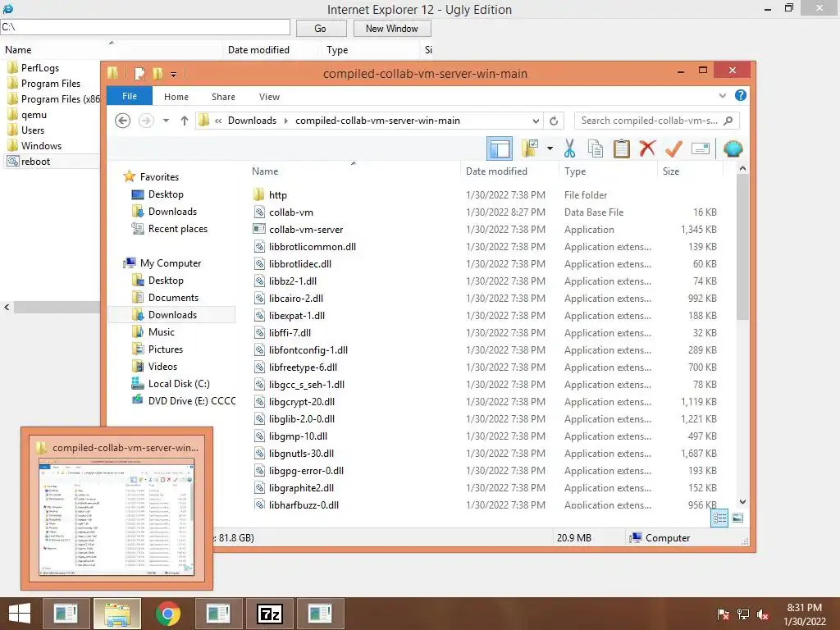The image size is (840, 630).
Task: Select qemu folder in Internet Explorer list
Action: pyautogui.click(x=34, y=115)
